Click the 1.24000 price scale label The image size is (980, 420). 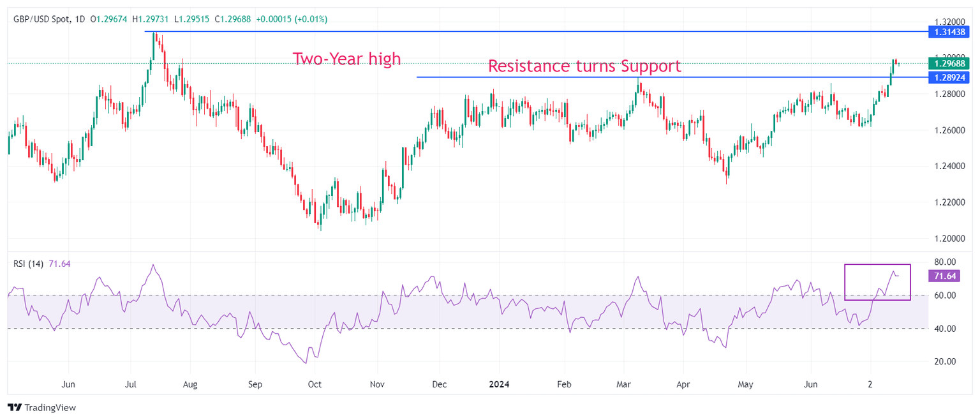tap(949, 167)
